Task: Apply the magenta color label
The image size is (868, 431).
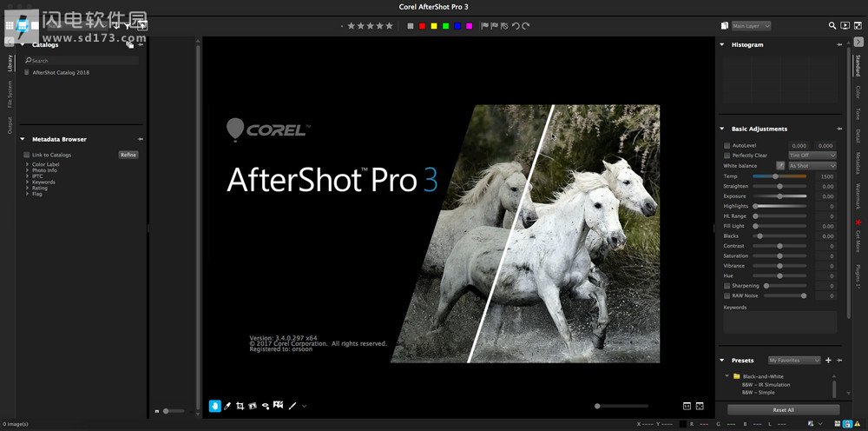Action: (x=469, y=26)
